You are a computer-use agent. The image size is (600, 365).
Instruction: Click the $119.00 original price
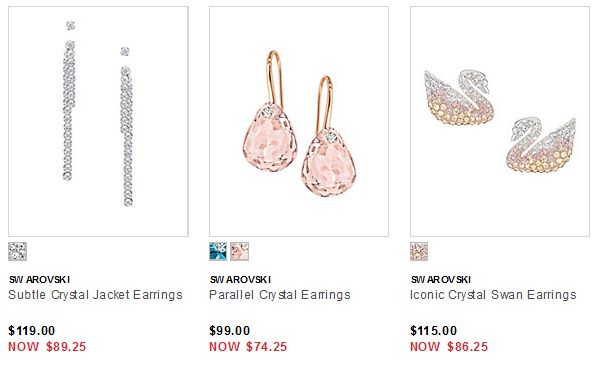click(32, 331)
